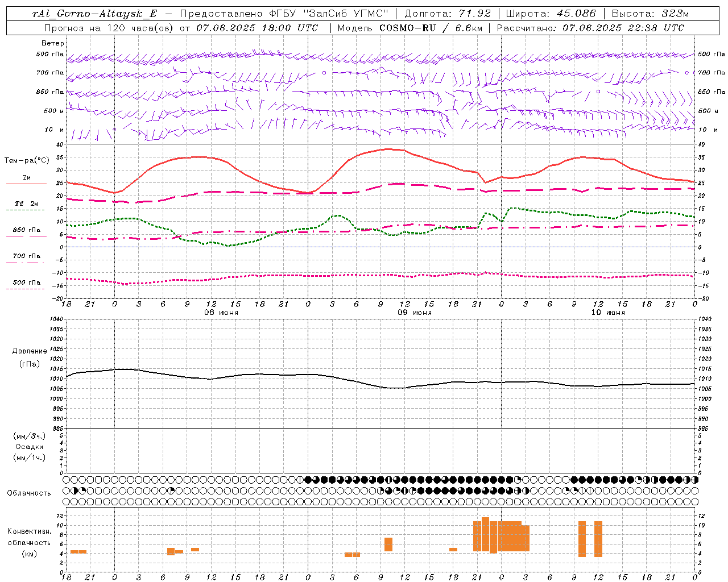This screenshot has width=728, height=582.
Task: Click the provider text ФГБУ "ЗапСиб УГМС"
Action: click(x=328, y=14)
